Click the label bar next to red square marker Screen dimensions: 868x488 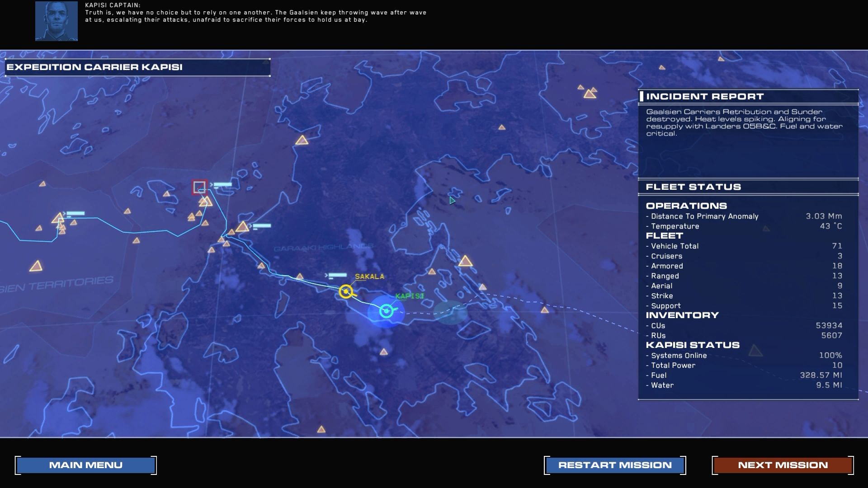pos(222,184)
